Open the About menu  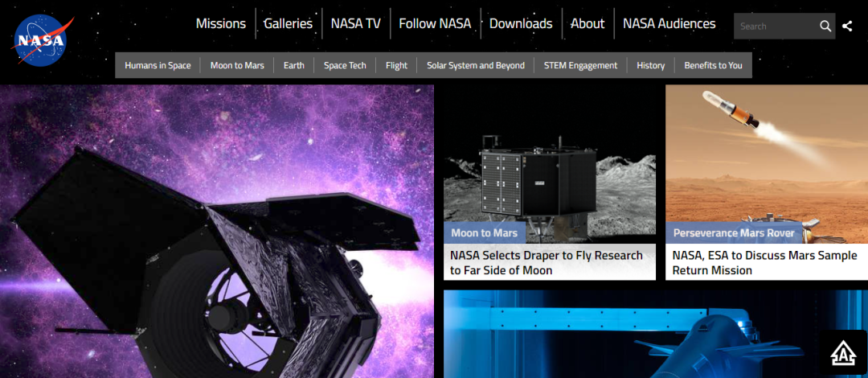588,24
